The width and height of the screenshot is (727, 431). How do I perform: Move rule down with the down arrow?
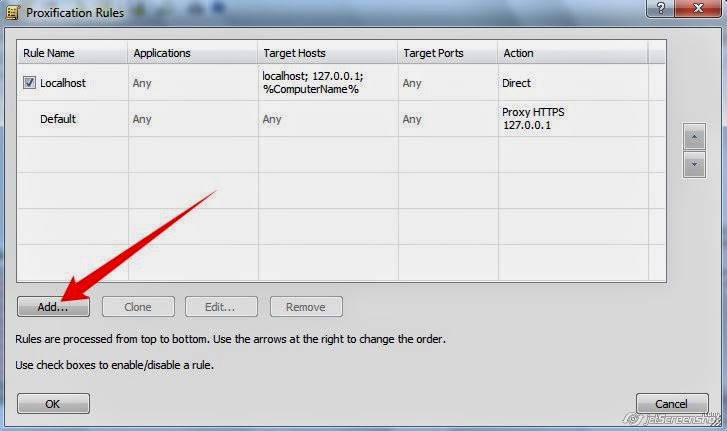(x=694, y=165)
